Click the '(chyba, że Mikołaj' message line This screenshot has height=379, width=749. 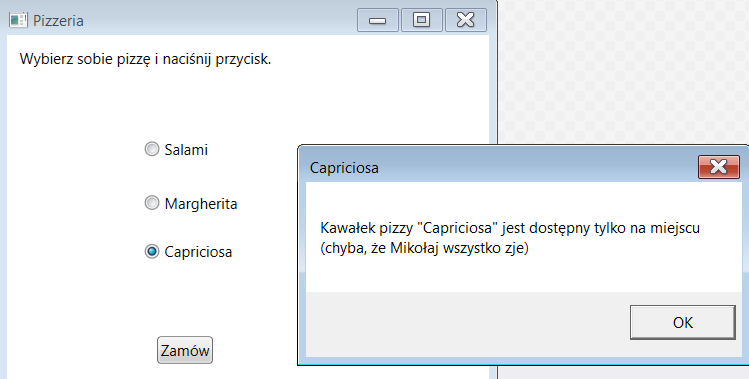(425, 249)
